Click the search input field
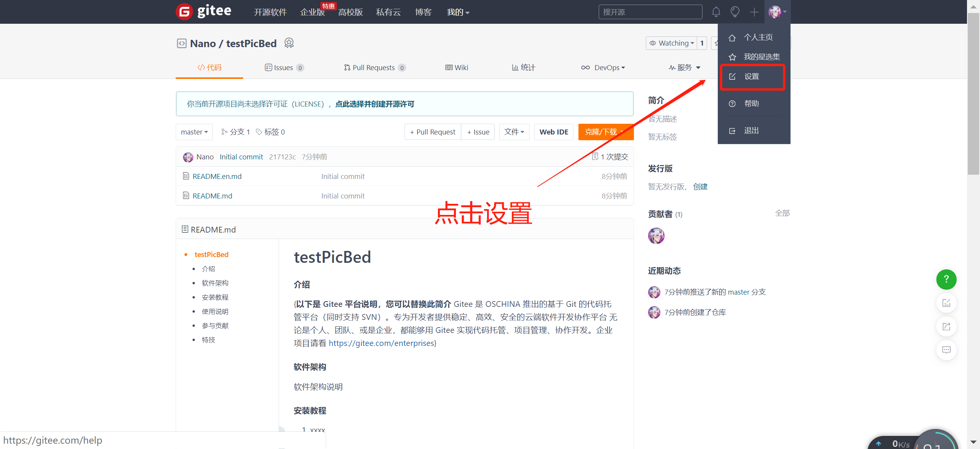 [650, 11]
